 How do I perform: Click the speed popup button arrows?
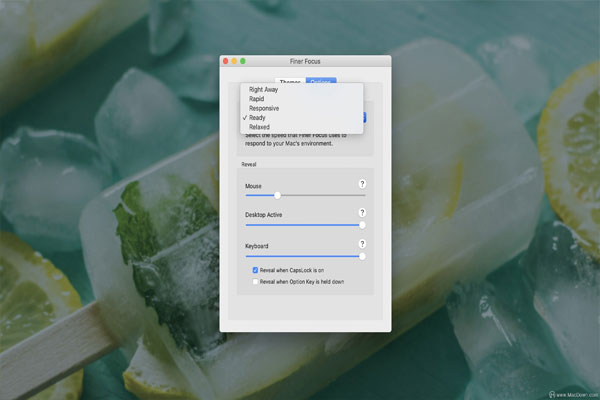coord(362,117)
